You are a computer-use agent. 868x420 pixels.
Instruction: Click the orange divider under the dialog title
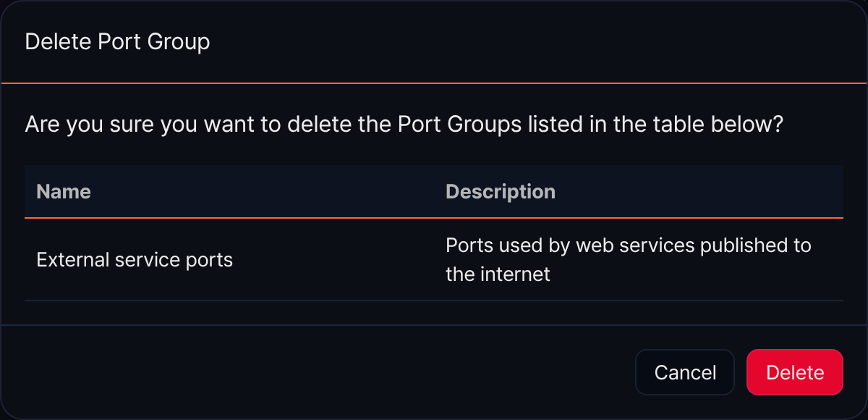click(x=434, y=83)
